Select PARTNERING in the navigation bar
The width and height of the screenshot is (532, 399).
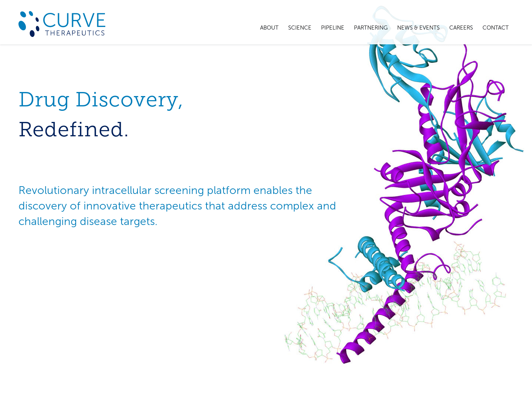coord(371,28)
